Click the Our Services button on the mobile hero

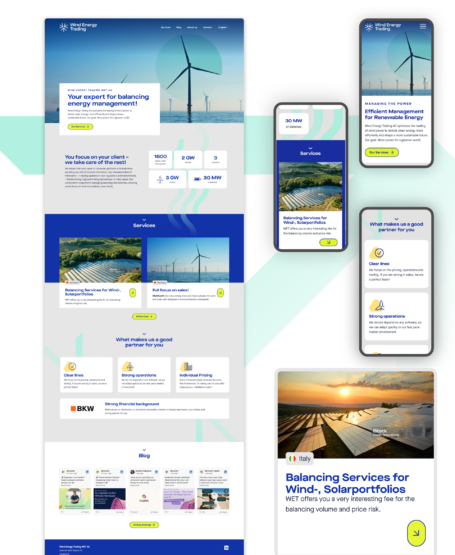[382, 152]
